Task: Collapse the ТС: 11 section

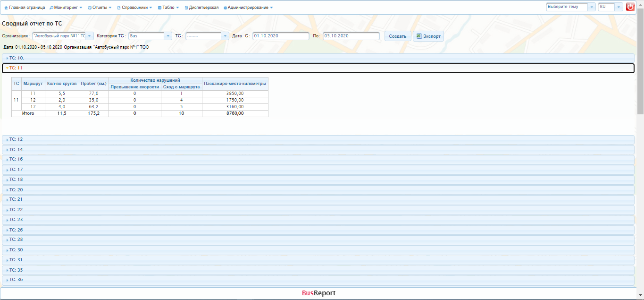Action: [318, 68]
